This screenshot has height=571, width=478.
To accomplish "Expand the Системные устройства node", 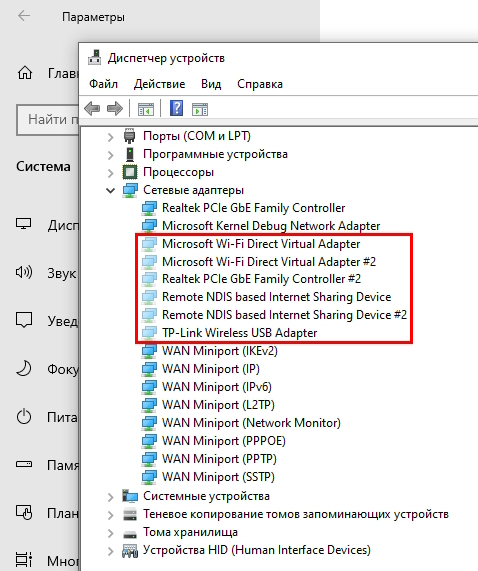I will coord(111,497).
